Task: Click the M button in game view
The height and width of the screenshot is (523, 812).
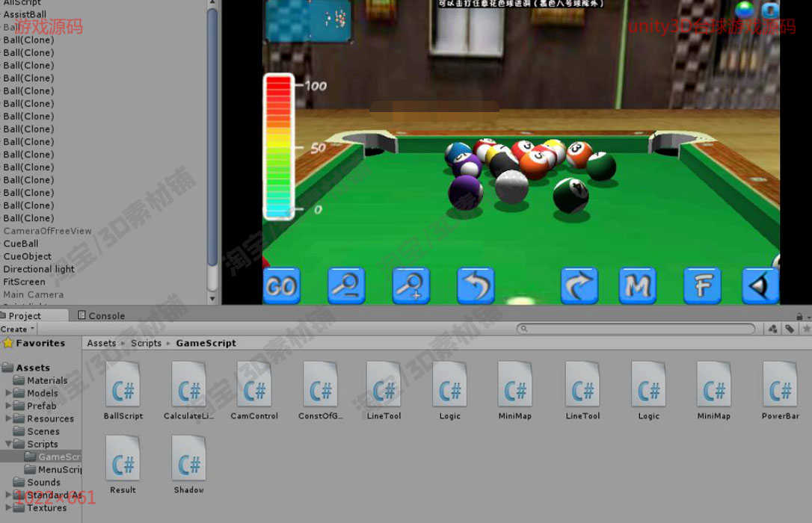Action: click(x=638, y=285)
